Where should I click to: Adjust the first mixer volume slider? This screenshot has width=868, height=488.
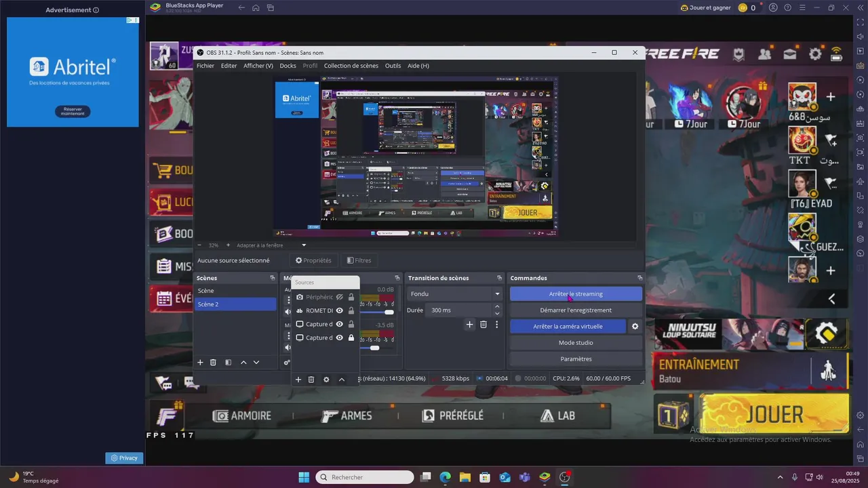[x=389, y=312]
